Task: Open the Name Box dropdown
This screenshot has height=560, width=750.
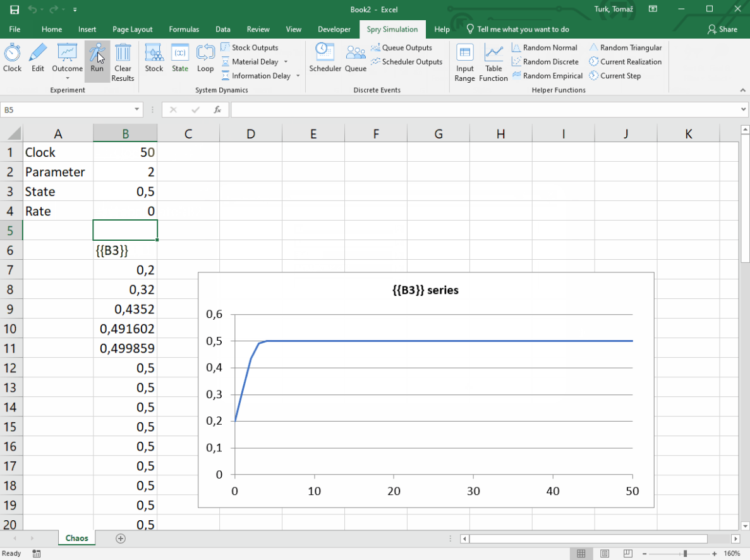Action: [137, 109]
